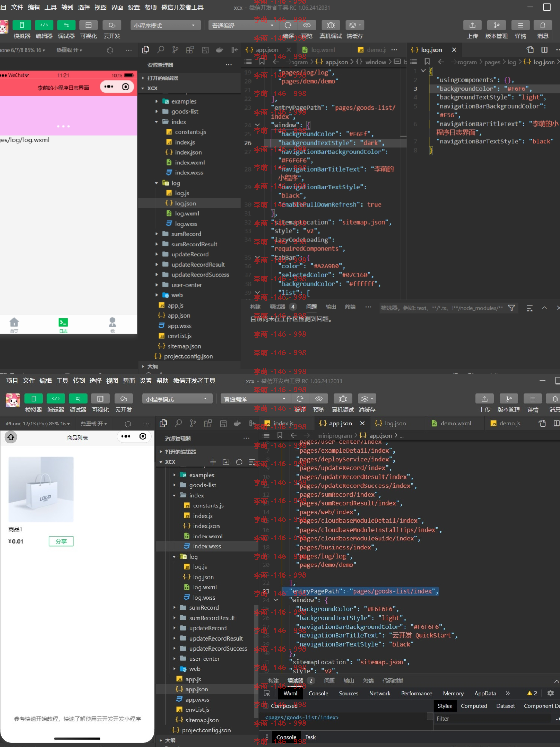Click the home icon in bottom simulator
Image resolution: width=560 pixels, height=747 pixels.
(11, 437)
